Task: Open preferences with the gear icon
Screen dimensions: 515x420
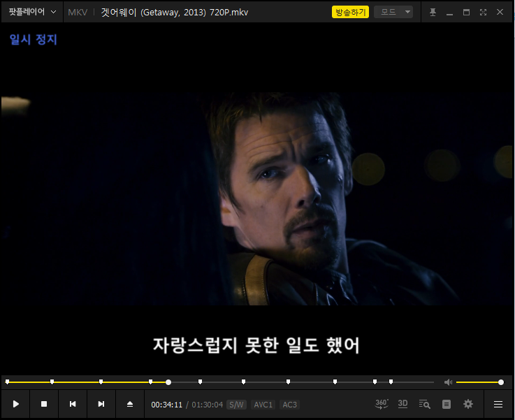Action: 468,404
